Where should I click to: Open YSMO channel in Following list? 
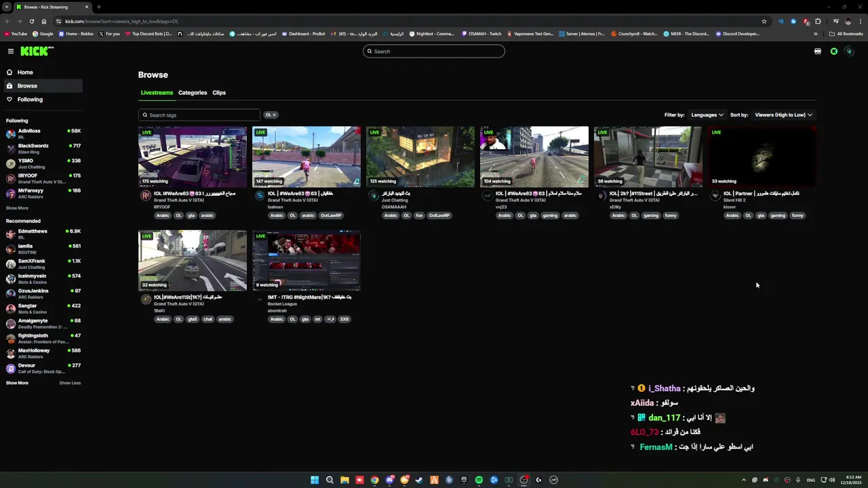coord(42,163)
